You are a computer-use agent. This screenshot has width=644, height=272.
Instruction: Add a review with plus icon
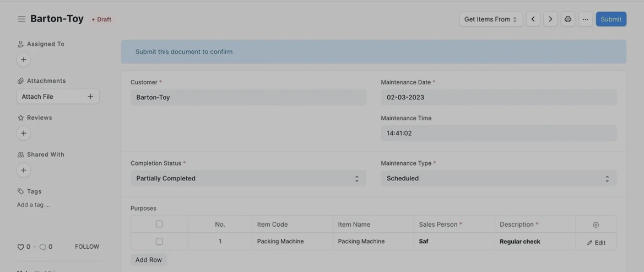(x=24, y=133)
